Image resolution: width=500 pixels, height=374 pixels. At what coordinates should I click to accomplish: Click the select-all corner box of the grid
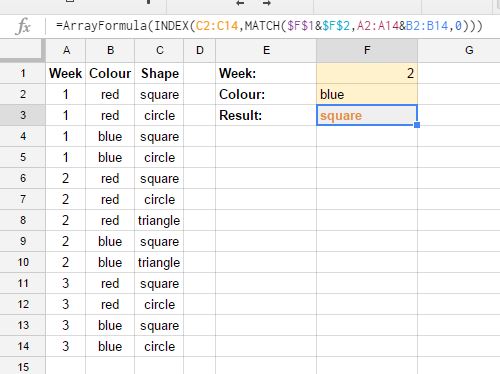click(x=22, y=50)
